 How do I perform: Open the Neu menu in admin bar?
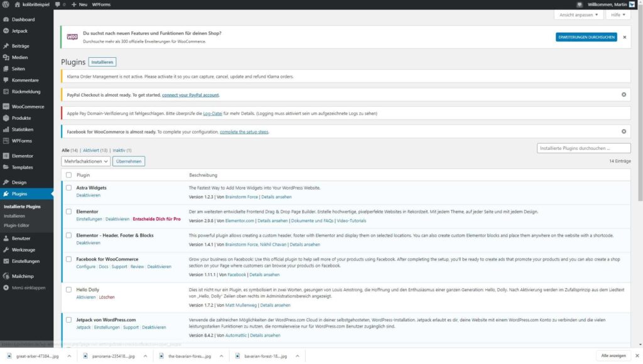[79, 4]
